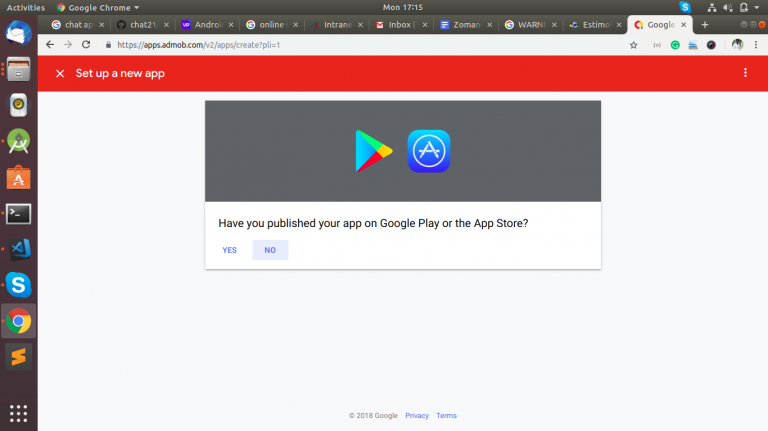This screenshot has height=431, width=768.
Task: Close the Set up a new app dialog
Action: click(60, 73)
